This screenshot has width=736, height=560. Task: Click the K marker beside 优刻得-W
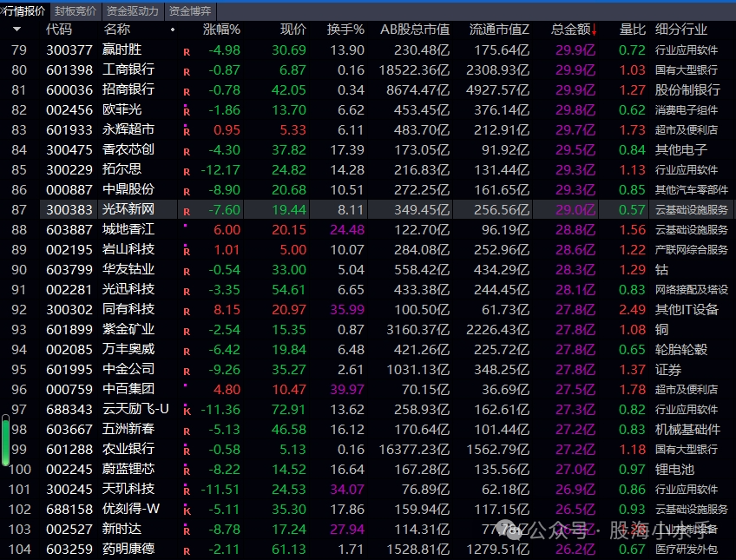(187, 511)
